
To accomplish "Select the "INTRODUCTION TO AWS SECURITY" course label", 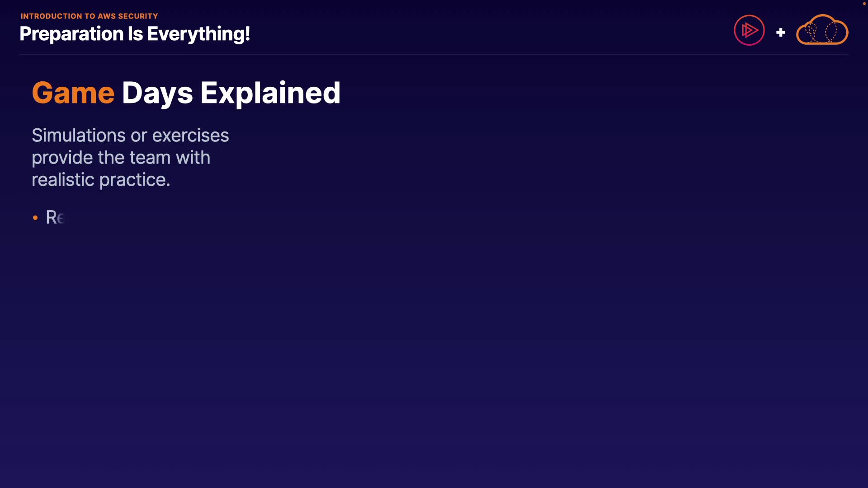I will pos(89,16).
